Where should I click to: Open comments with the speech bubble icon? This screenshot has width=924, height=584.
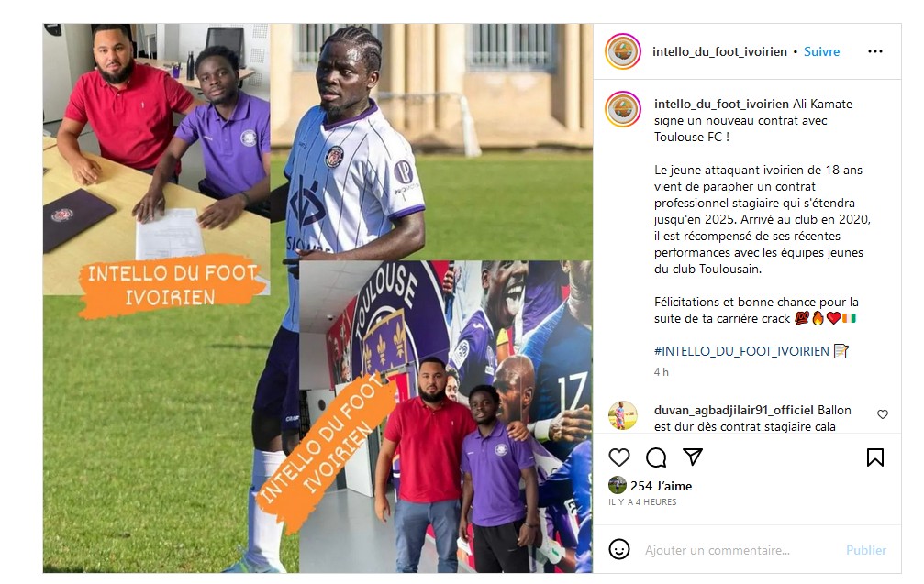[656, 457]
